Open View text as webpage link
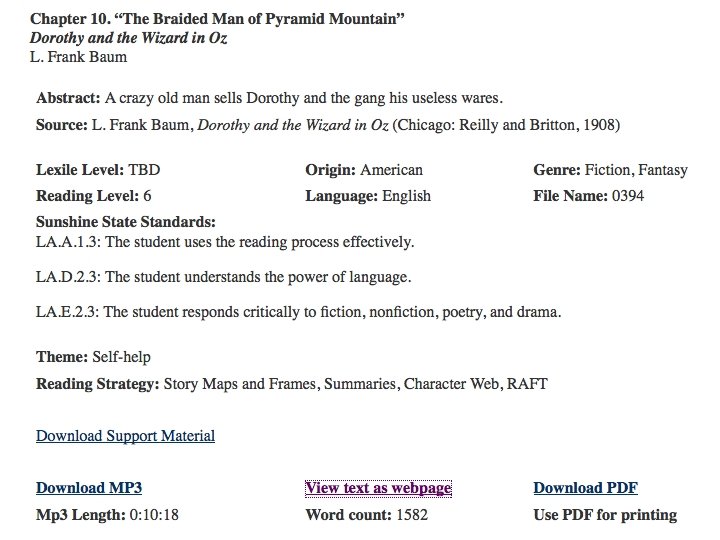This screenshot has height=540, width=720. point(378,488)
